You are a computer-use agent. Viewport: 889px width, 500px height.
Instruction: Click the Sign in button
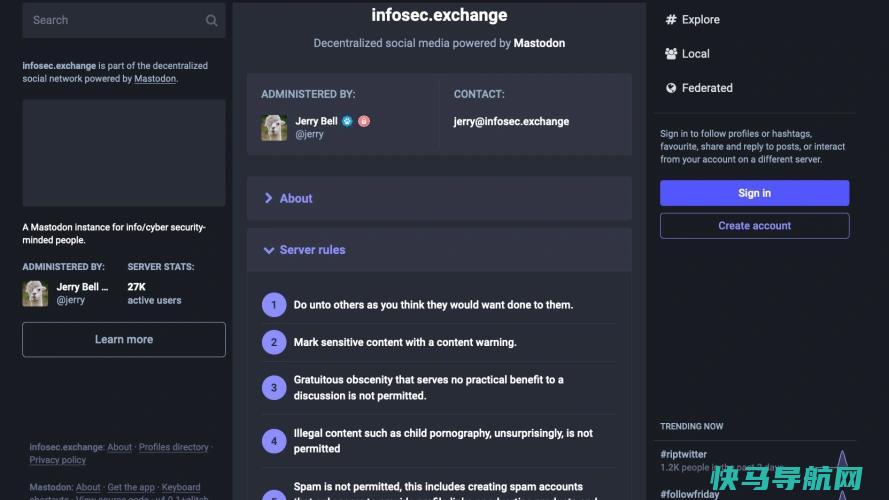[x=754, y=193]
